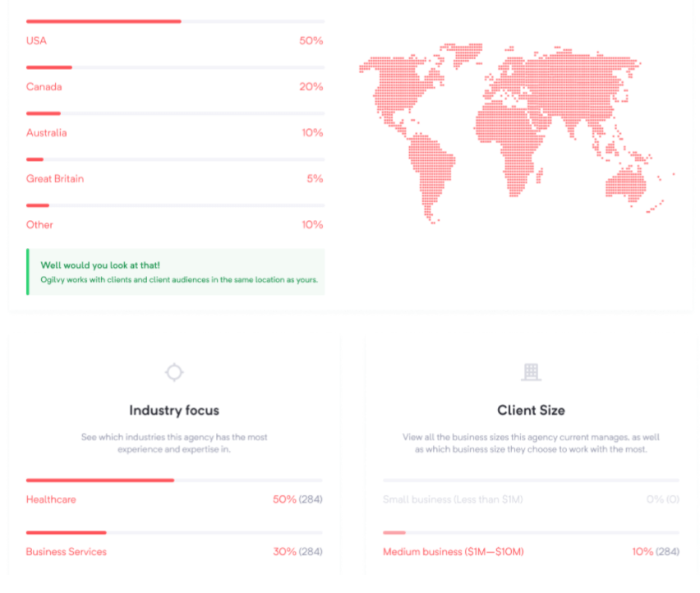Select the Other location label
This screenshot has height=593, width=700.
pyautogui.click(x=39, y=224)
